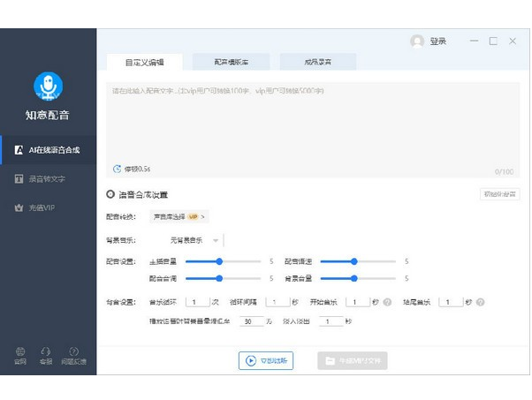Click the 生成MP3文件 button

pos(353,360)
